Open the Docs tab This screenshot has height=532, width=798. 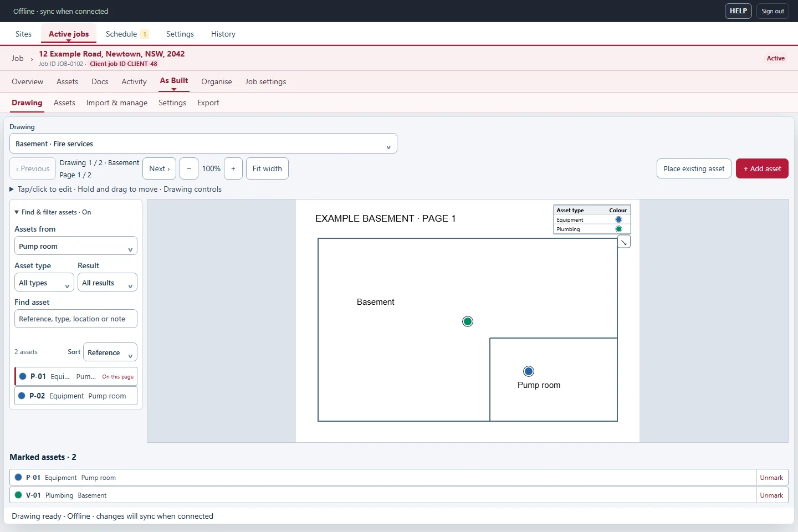tap(100, 81)
